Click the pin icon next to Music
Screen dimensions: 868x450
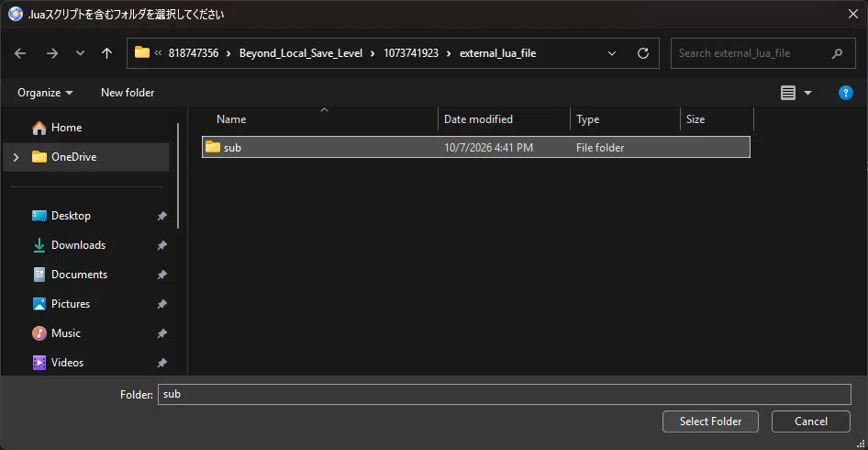coord(161,333)
